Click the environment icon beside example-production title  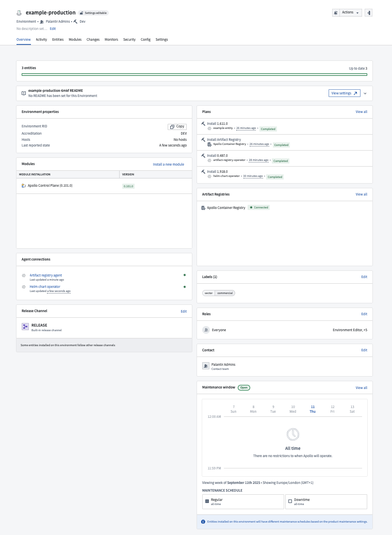click(x=19, y=13)
